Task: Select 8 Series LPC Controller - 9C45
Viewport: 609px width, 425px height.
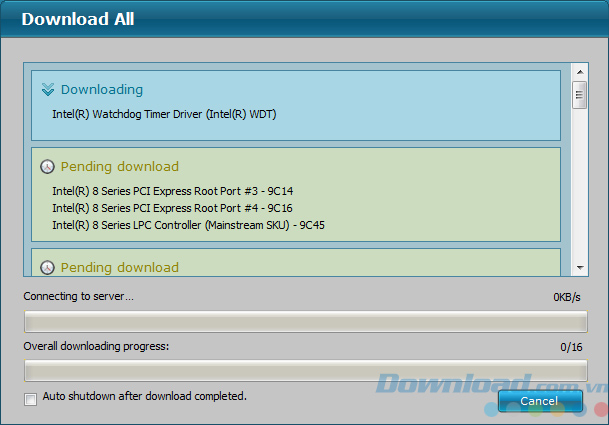Action: (188, 225)
